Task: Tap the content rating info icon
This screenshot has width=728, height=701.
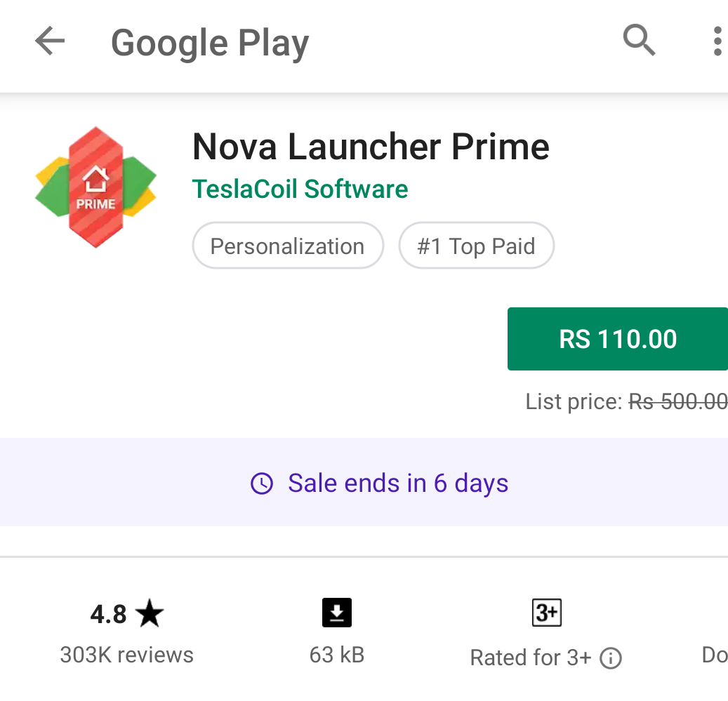Action: pyautogui.click(x=611, y=658)
